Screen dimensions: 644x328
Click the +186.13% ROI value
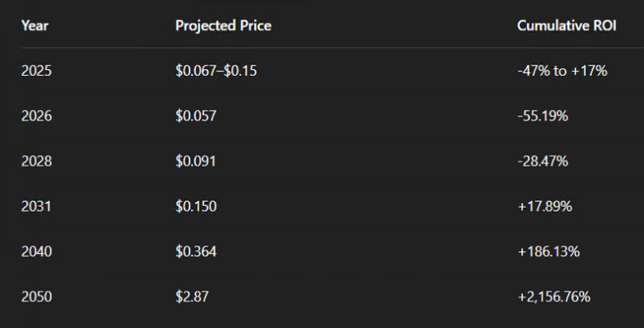[x=549, y=251]
